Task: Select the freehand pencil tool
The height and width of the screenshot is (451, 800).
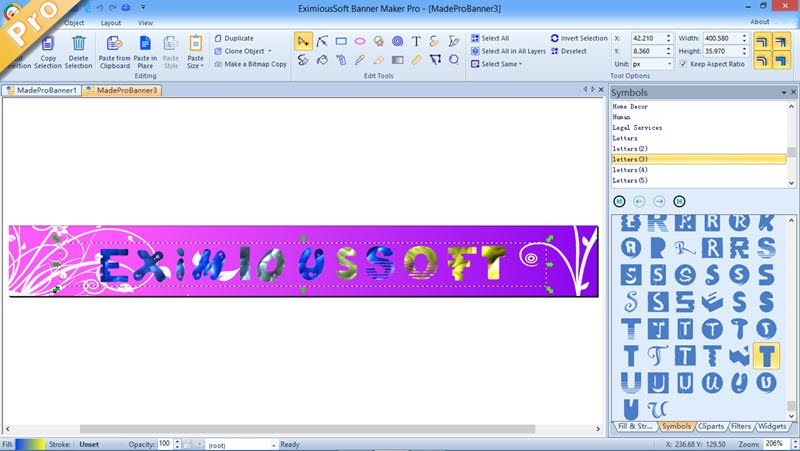Action: click(435, 41)
